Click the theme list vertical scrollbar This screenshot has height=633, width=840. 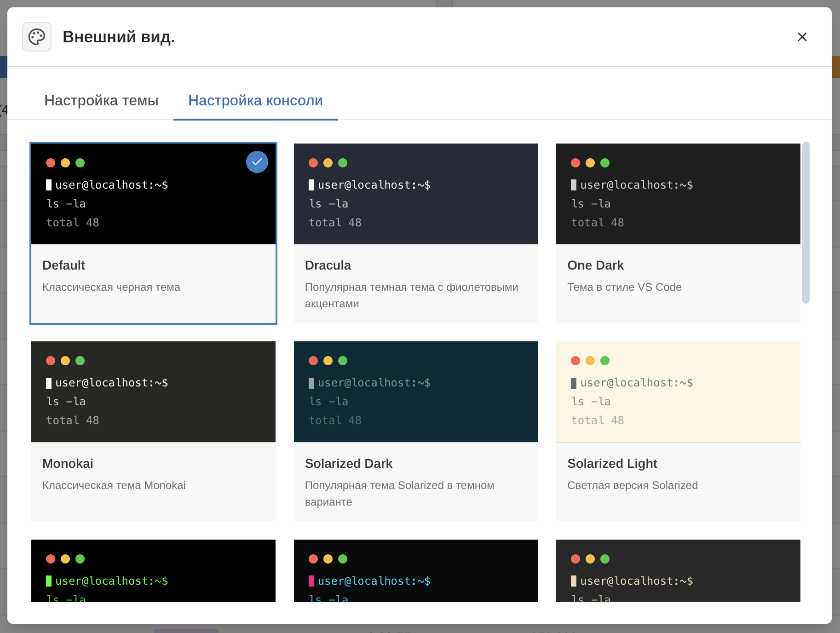point(805,223)
